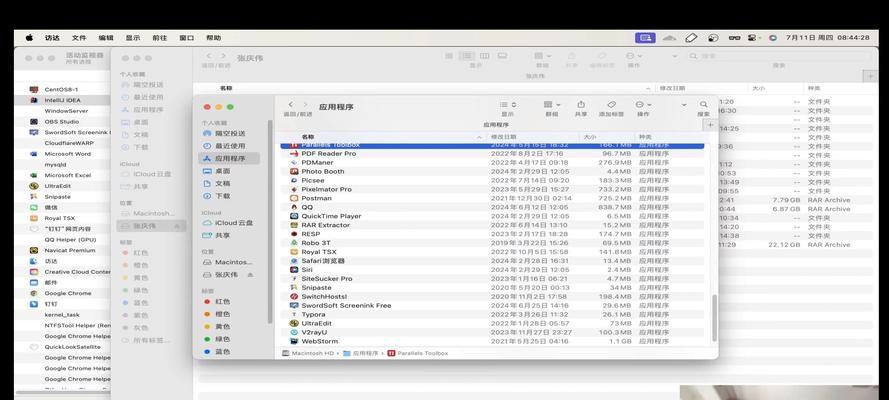
Task: Open Recents (最近使用) in front sidebar
Action: [230, 146]
